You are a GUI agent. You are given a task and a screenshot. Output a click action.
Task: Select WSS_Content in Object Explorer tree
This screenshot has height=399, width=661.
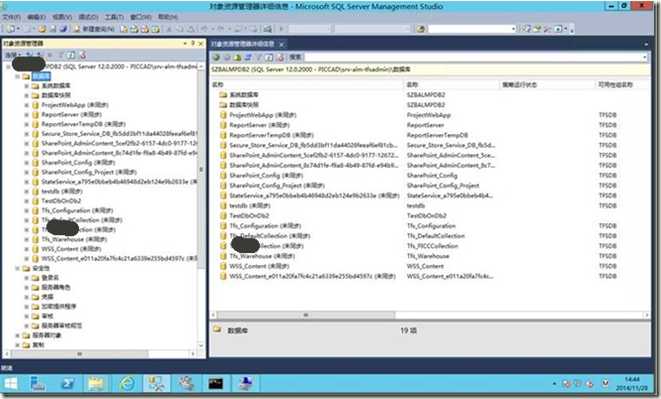pos(71,249)
